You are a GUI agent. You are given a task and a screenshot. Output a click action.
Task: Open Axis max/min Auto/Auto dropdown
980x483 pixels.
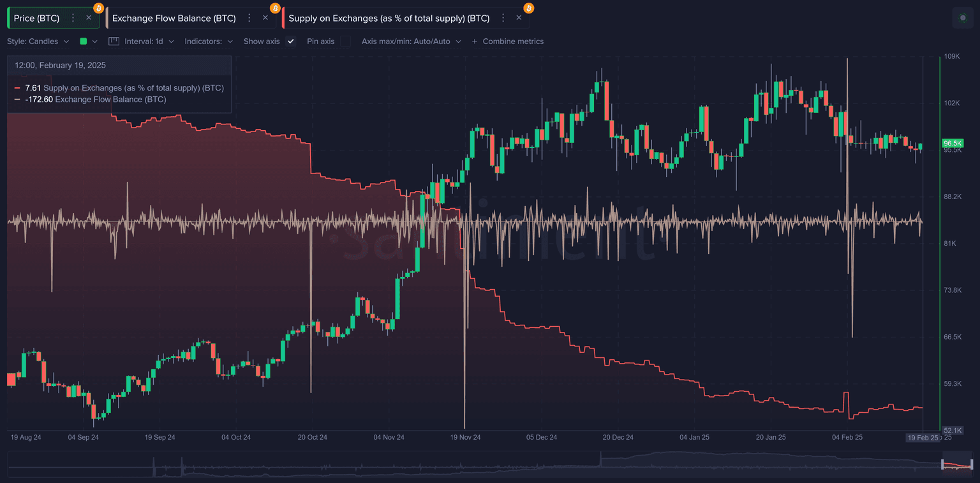tap(411, 41)
